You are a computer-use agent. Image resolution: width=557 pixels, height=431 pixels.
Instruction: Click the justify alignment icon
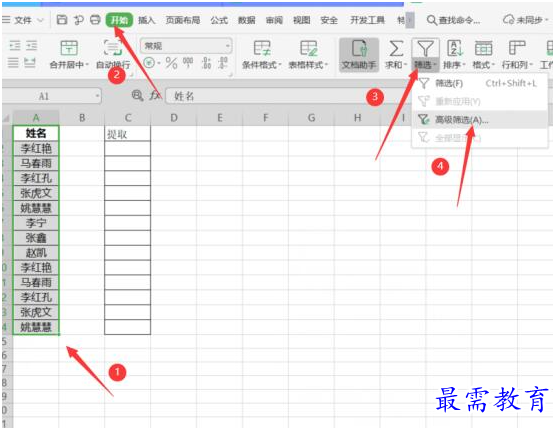pyautogui.click(x=13, y=63)
